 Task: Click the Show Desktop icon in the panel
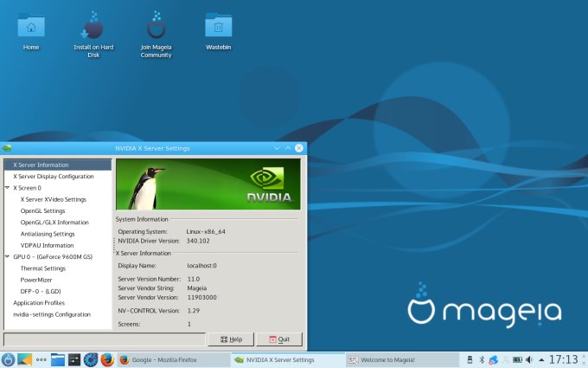click(x=25, y=359)
